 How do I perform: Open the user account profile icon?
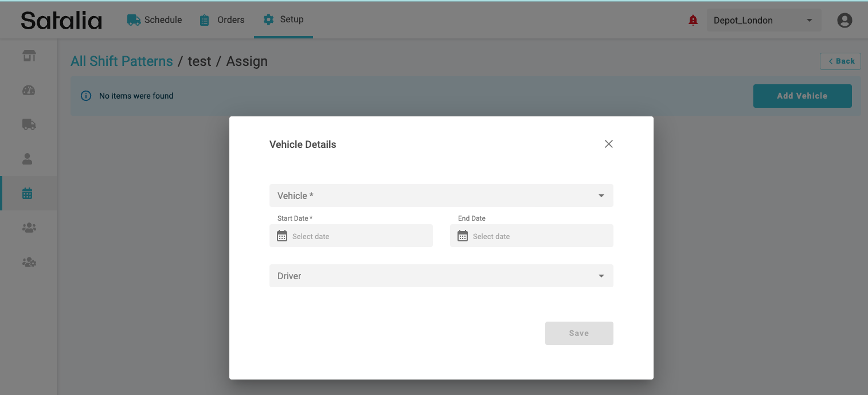click(x=844, y=21)
